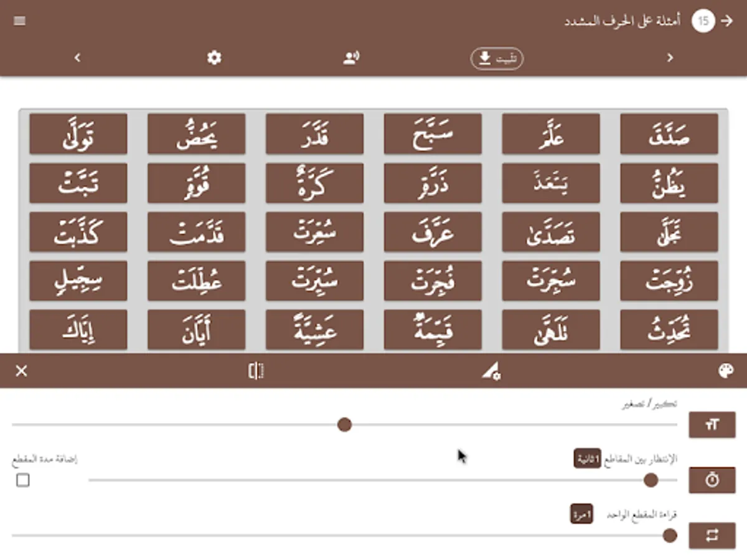The height and width of the screenshot is (560, 747).
Task: Play the word كَرَّةٌ
Action: click(x=314, y=183)
